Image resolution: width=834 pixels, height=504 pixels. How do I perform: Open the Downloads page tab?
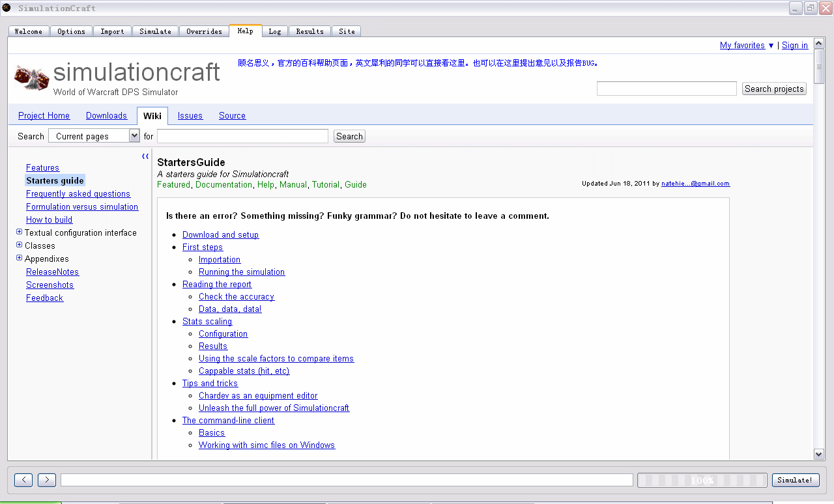point(106,115)
